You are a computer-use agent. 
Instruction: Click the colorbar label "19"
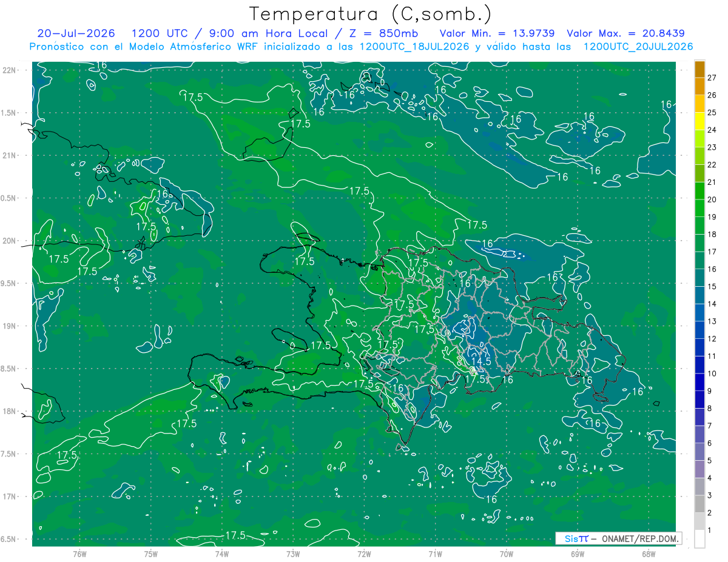(x=712, y=217)
